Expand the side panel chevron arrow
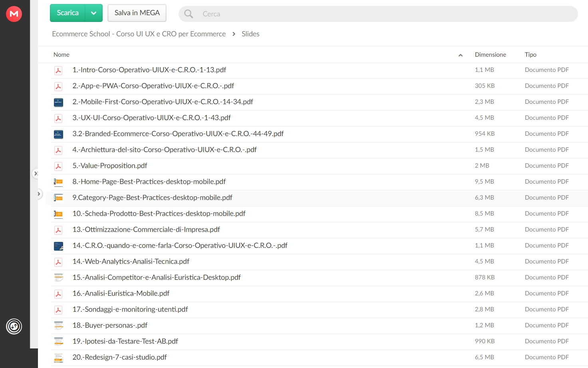 coord(39,194)
